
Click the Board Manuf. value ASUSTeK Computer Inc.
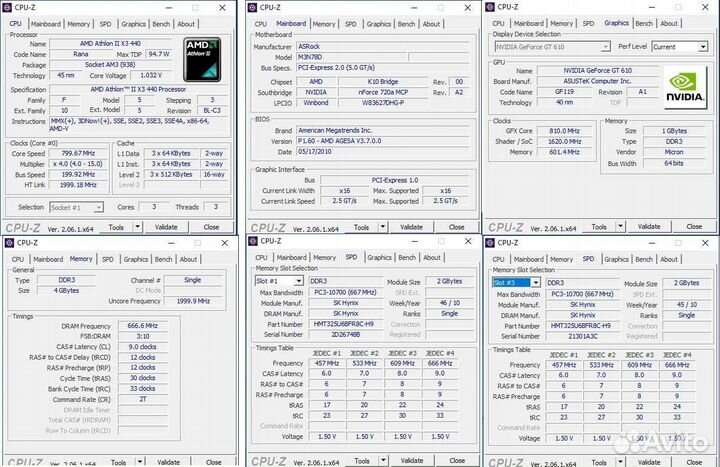click(597, 81)
